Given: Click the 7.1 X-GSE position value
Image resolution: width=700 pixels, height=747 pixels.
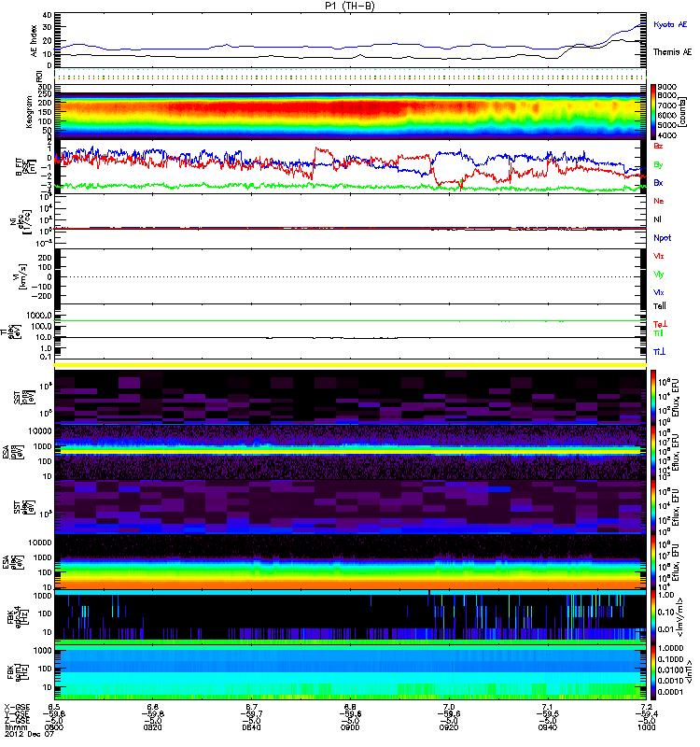Looking at the screenshot, I should coord(547,707).
